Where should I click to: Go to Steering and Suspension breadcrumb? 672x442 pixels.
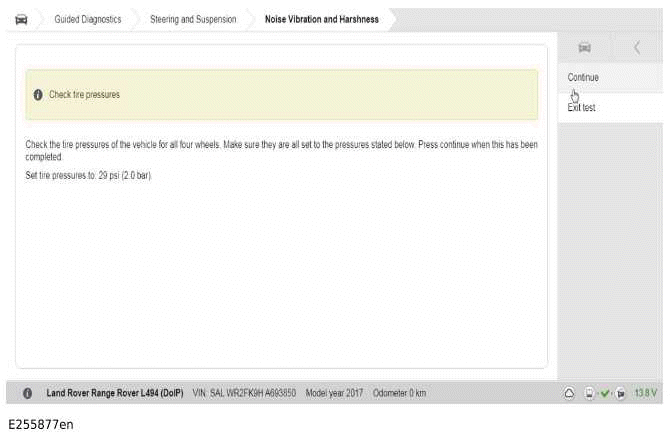(193, 19)
